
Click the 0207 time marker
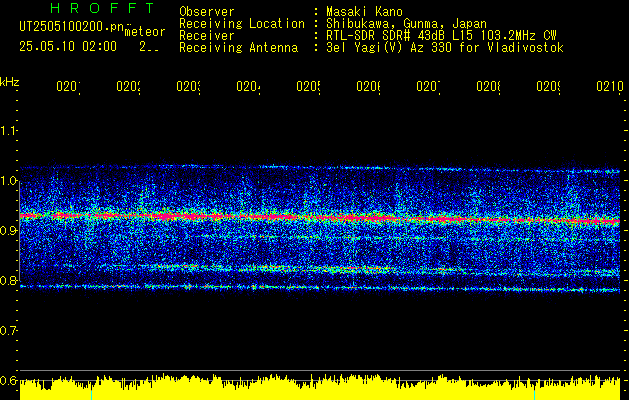pos(428,86)
